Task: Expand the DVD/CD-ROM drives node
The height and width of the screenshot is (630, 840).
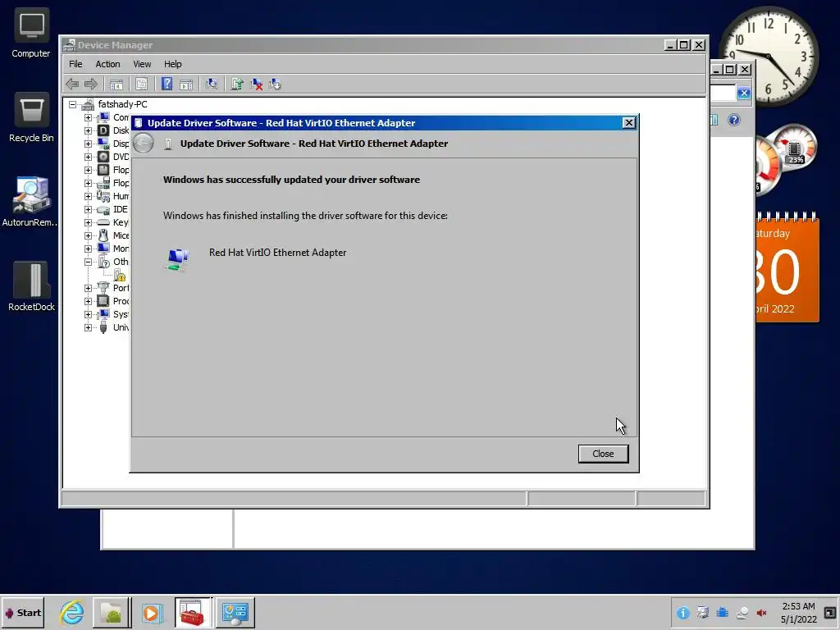Action: (x=88, y=157)
